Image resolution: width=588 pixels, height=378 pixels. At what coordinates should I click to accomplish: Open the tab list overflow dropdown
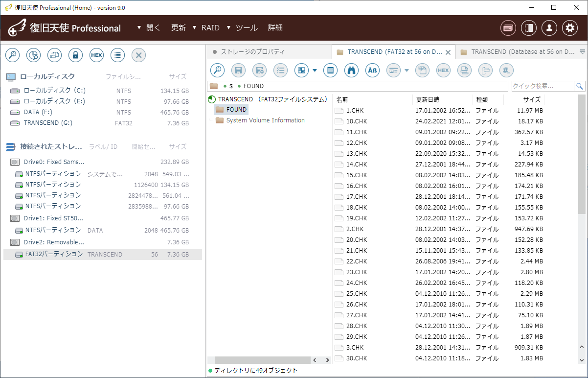click(x=582, y=51)
